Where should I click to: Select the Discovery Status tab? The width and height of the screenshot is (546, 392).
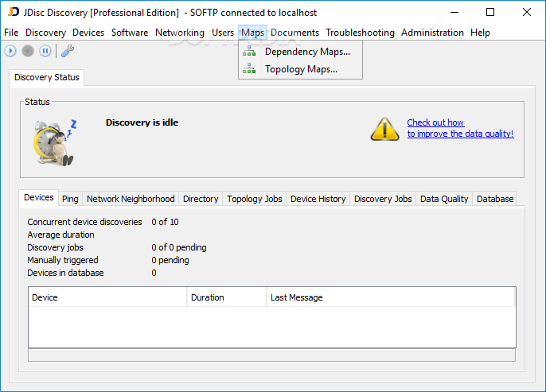(47, 77)
